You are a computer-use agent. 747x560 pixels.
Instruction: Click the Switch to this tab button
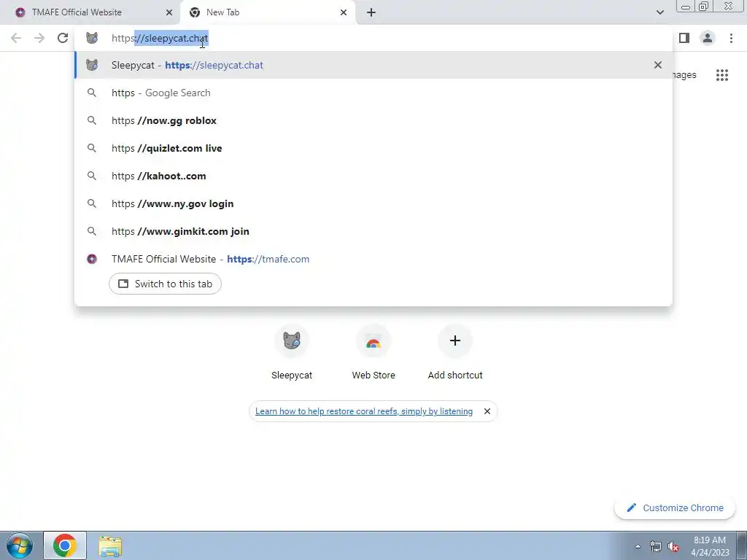click(x=165, y=284)
